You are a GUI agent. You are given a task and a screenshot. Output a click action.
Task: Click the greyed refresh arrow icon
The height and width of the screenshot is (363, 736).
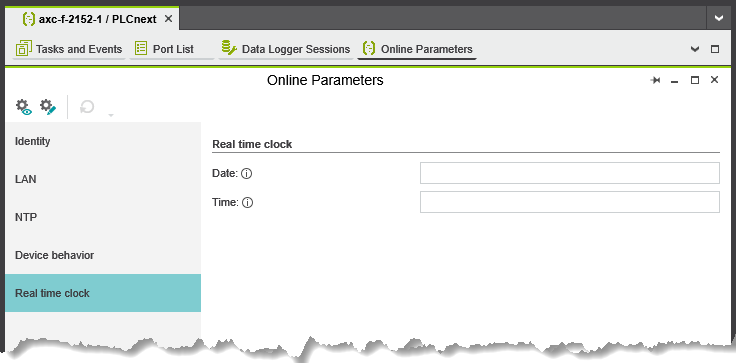pyautogui.click(x=87, y=108)
